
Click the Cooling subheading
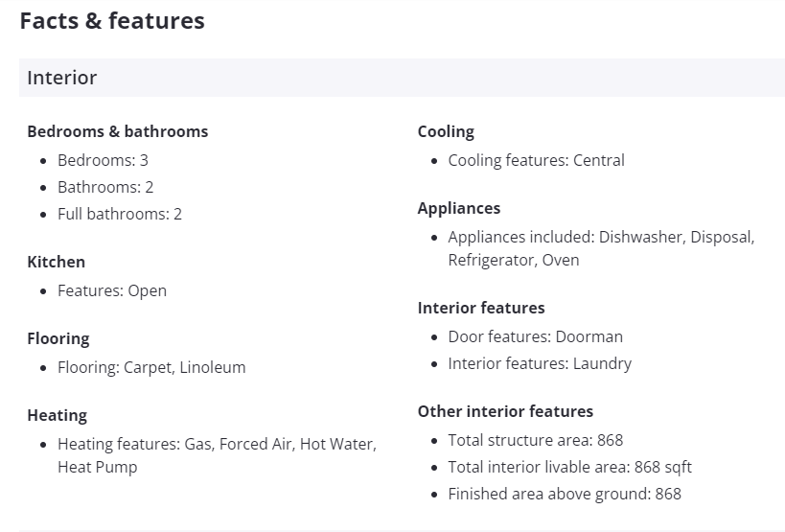pyautogui.click(x=446, y=131)
